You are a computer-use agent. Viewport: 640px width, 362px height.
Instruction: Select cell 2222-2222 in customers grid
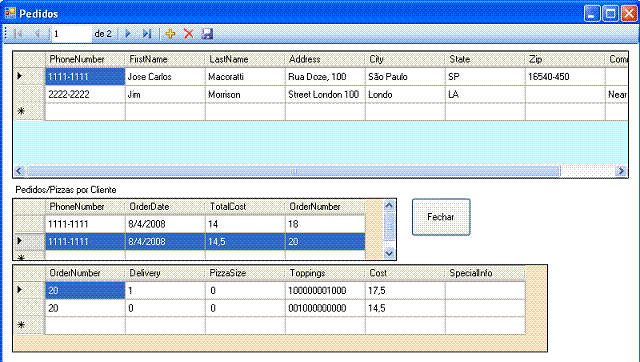coord(85,94)
